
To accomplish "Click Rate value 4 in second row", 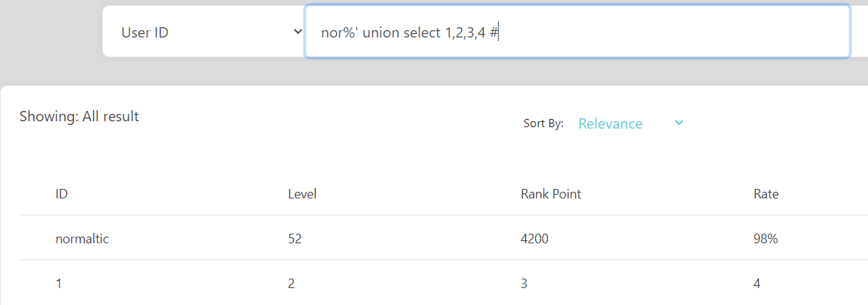I will pos(756,284).
